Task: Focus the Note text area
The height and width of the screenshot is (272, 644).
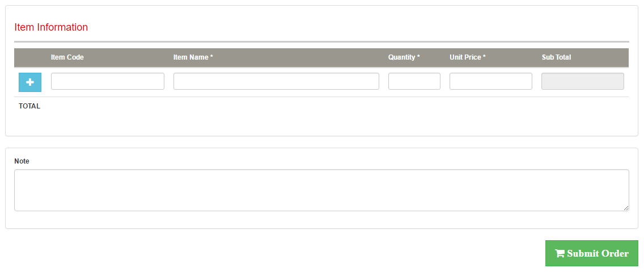Action: point(321,190)
